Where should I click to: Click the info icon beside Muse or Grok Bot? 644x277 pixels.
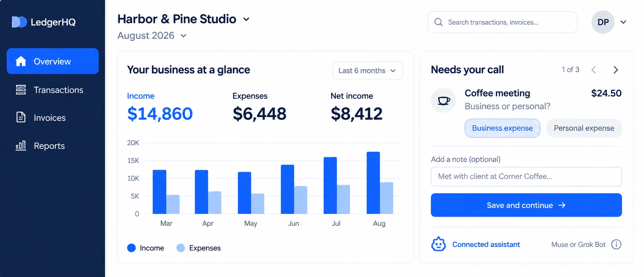[x=616, y=244]
